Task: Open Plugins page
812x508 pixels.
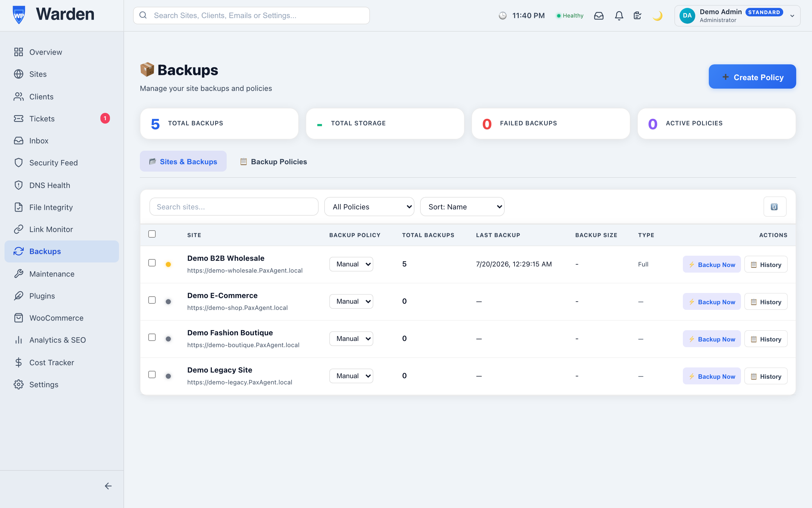Action: click(62, 296)
